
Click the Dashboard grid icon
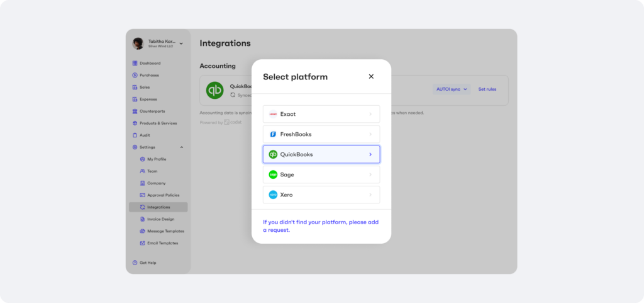pyautogui.click(x=135, y=64)
